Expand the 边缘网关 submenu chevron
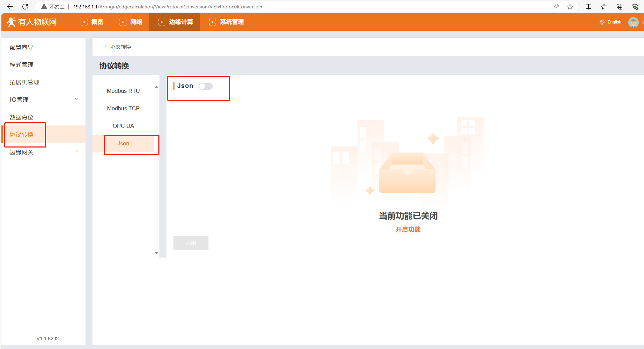The image size is (644, 349). (x=76, y=152)
